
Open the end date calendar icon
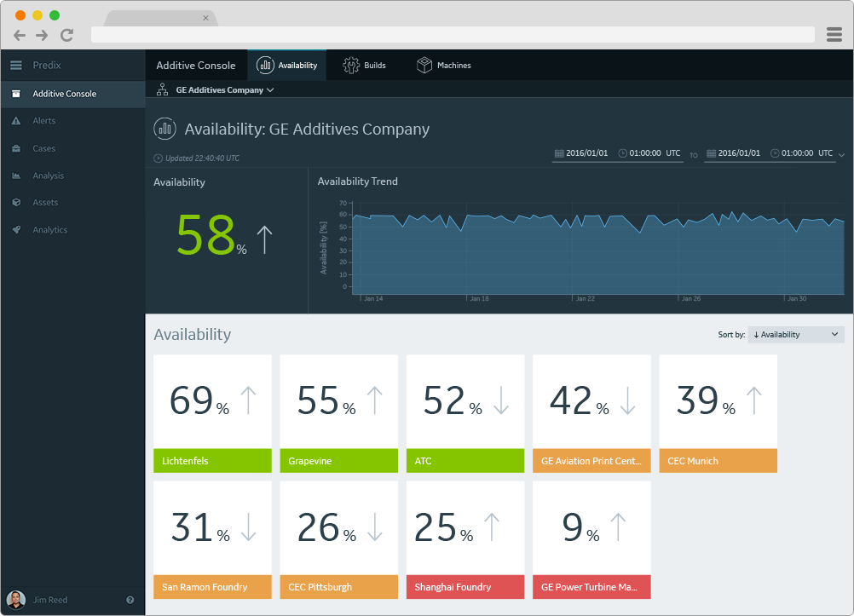pyautogui.click(x=711, y=153)
